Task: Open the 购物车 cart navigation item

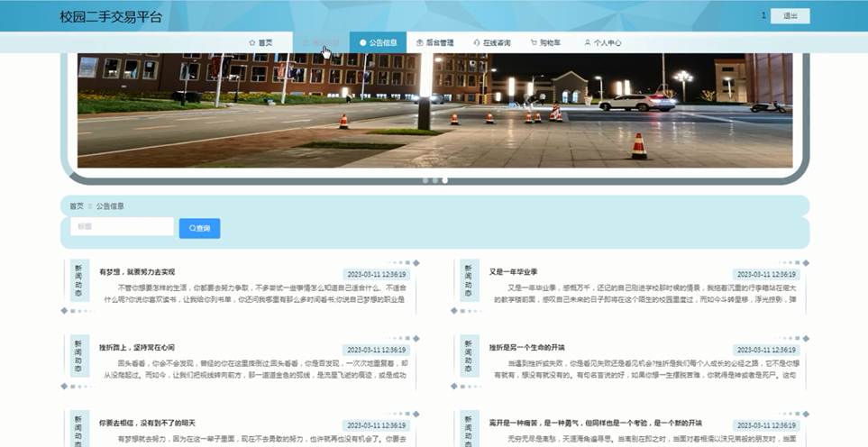Action: [x=545, y=42]
